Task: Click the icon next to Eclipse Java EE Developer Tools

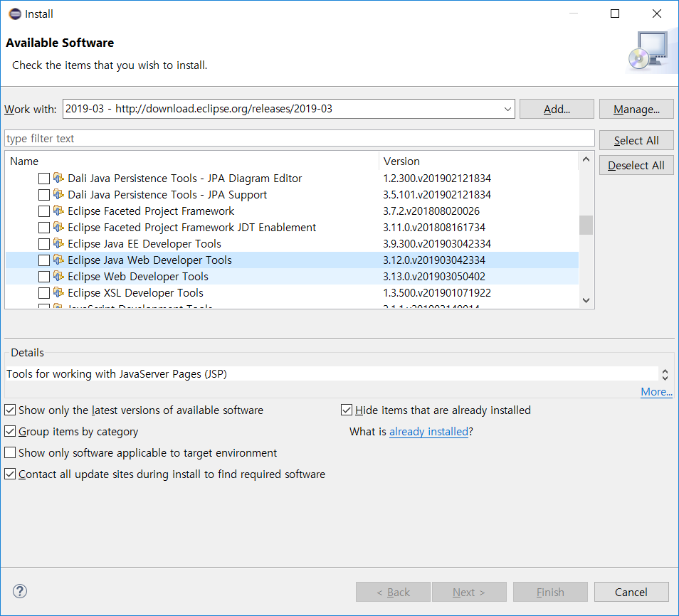Action: click(58, 244)
